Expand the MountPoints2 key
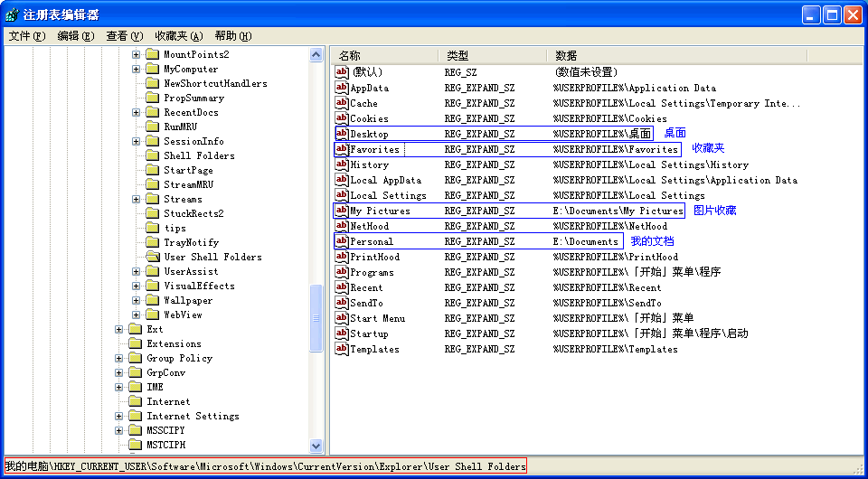The height and width of the screenshot is (479, 868). 137,54
